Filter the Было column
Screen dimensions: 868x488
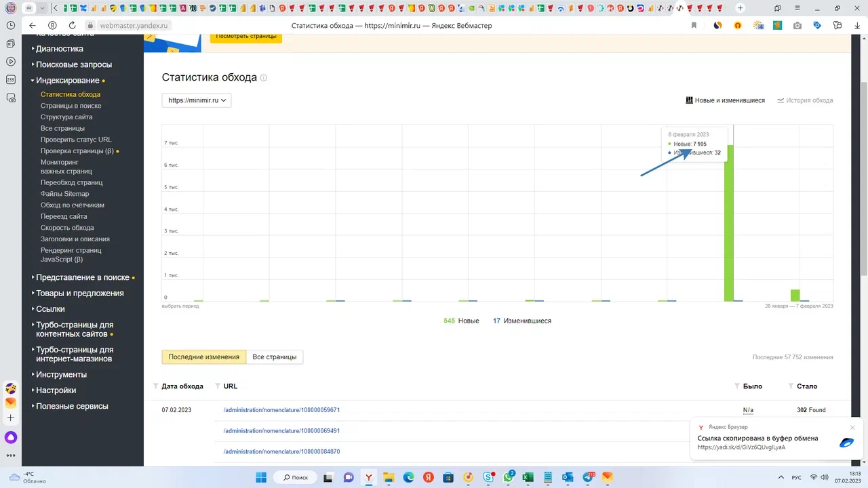pyautogui.click(x=737, y=386)
